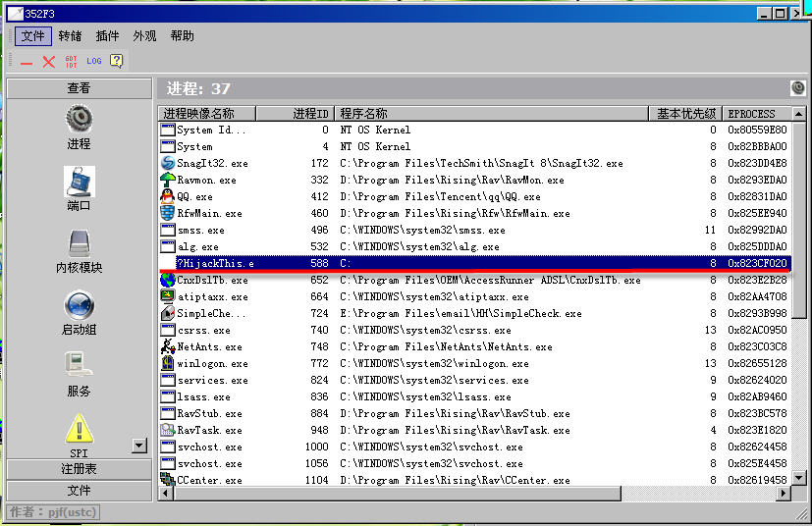Select svchost.exe with process ID 1056
812x526 pixels.
coord(474,463)
